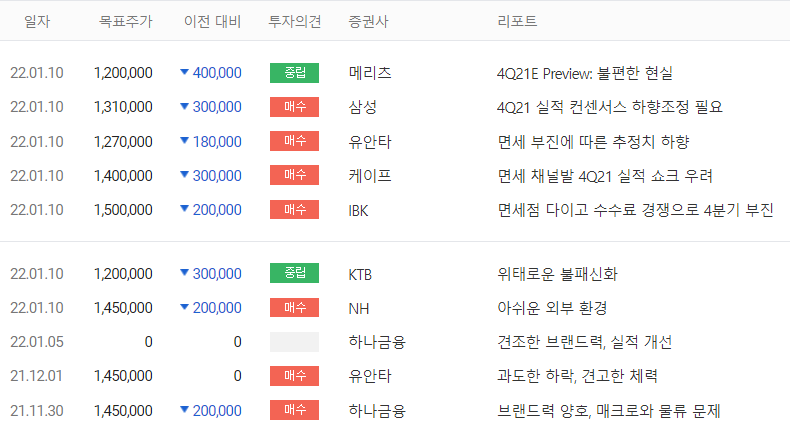Open report '브랜드력 양호, 매크로와 물류 문제'
The height and width of the screenshot is (428, 790).
[x=609, y=411]
